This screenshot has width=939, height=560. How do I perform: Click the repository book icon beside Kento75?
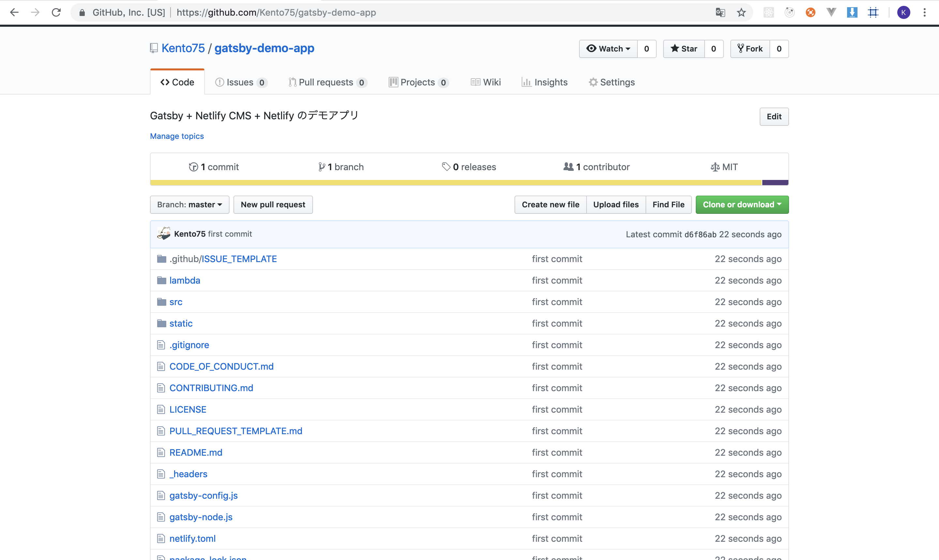[153, 48]
